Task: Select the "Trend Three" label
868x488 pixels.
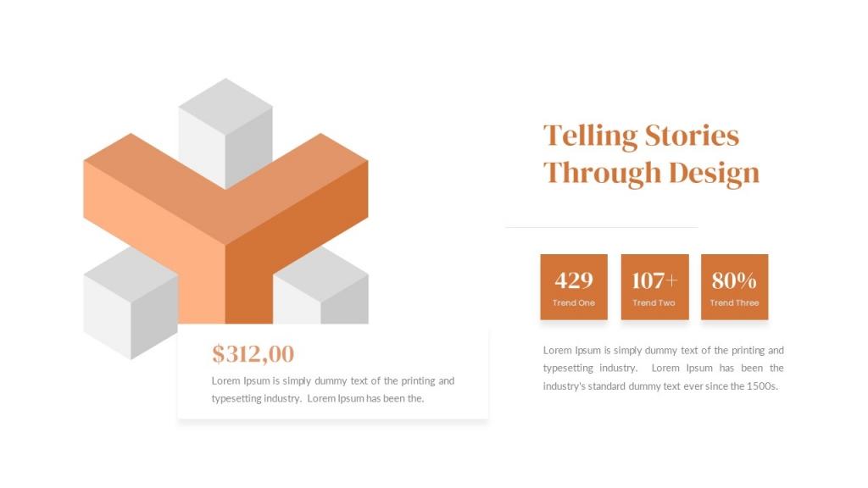Action: 734,302
